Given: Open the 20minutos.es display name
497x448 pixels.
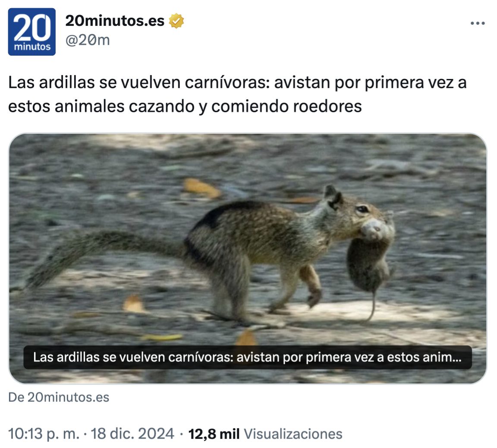Looking at the screenshot, I should 115,21.
